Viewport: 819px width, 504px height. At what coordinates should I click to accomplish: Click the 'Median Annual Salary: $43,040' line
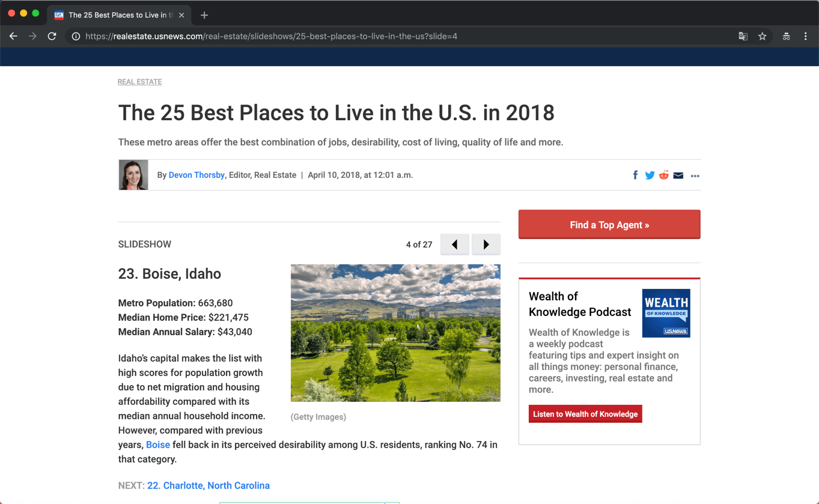tap(185, 332)
